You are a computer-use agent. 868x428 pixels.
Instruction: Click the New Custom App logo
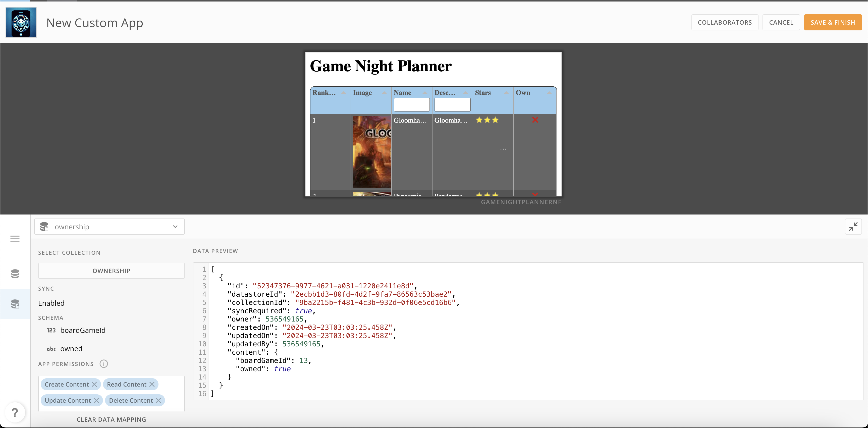click(21, 22)
